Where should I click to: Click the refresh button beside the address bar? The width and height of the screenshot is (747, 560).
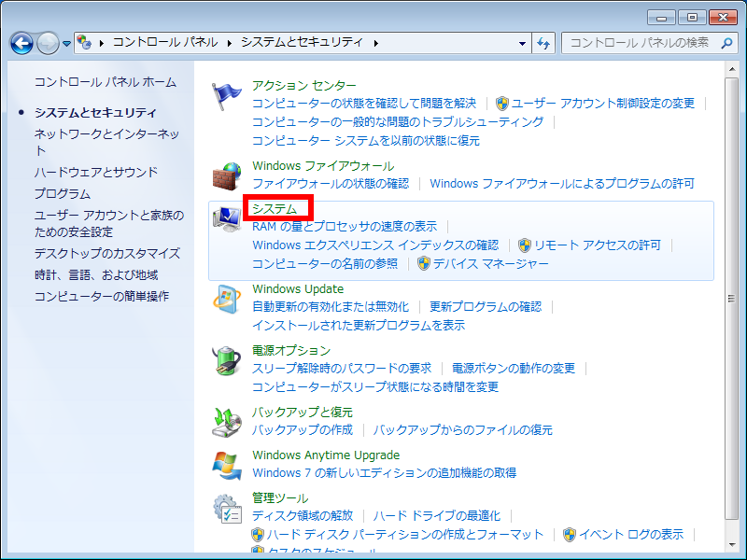click(544, 43)
